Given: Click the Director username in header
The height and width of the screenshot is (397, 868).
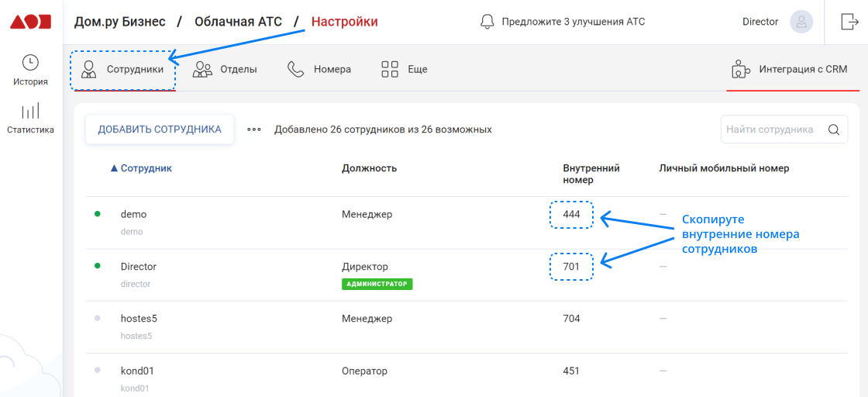Looking at the screenshot, I should pyautogui.click(x=760, y=22).
